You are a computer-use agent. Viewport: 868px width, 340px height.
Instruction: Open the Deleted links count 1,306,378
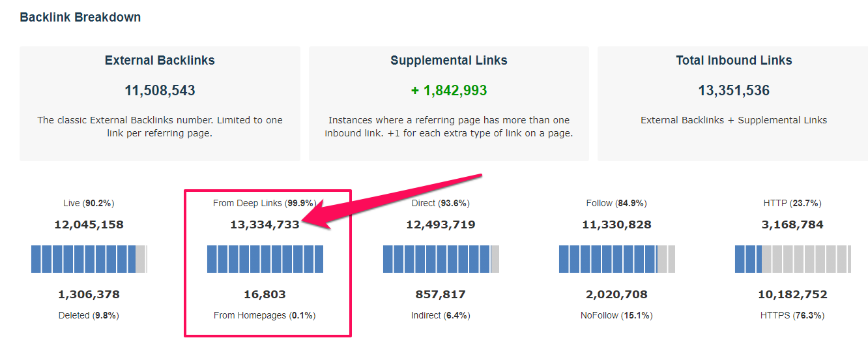click(x=89, y=294)
